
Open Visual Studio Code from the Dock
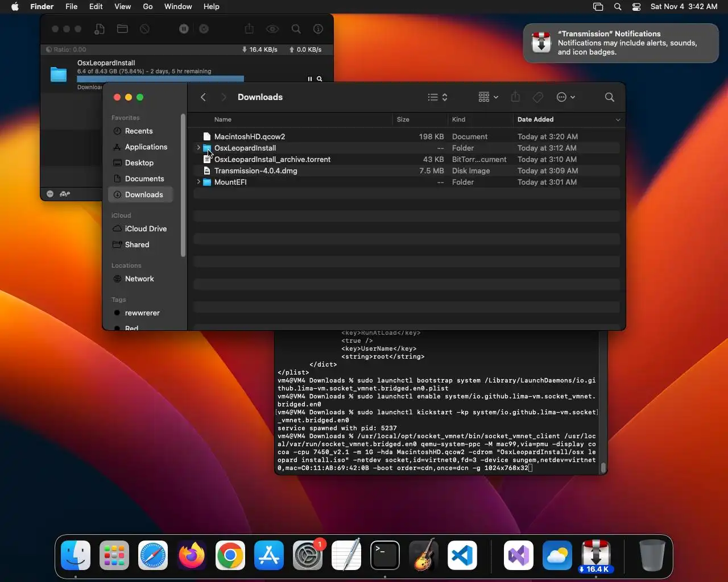pyautogui.click(x=462, y=555)
